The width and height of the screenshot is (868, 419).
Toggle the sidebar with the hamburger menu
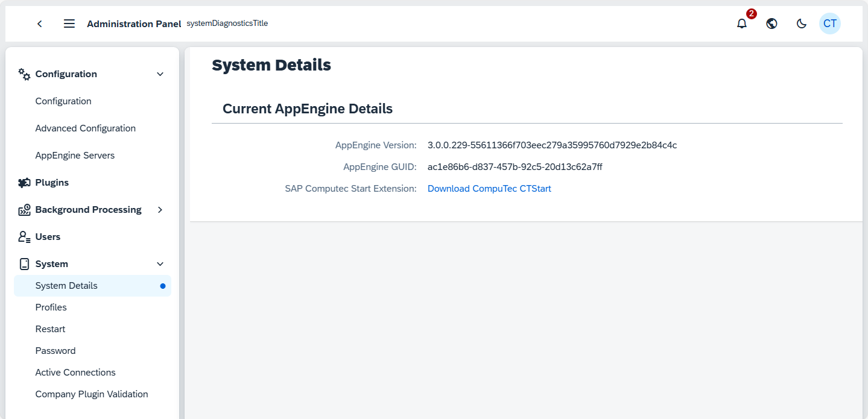tap(69, 24)
